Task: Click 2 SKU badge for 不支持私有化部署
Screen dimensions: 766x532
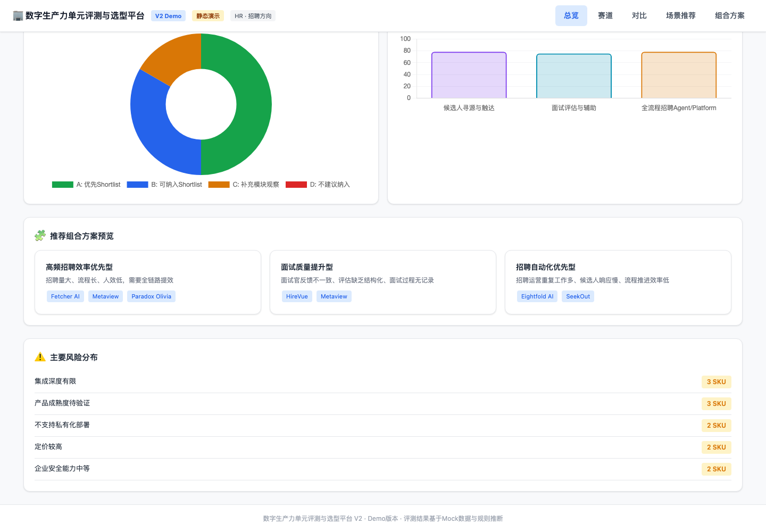Action: (x=717, y=426)
